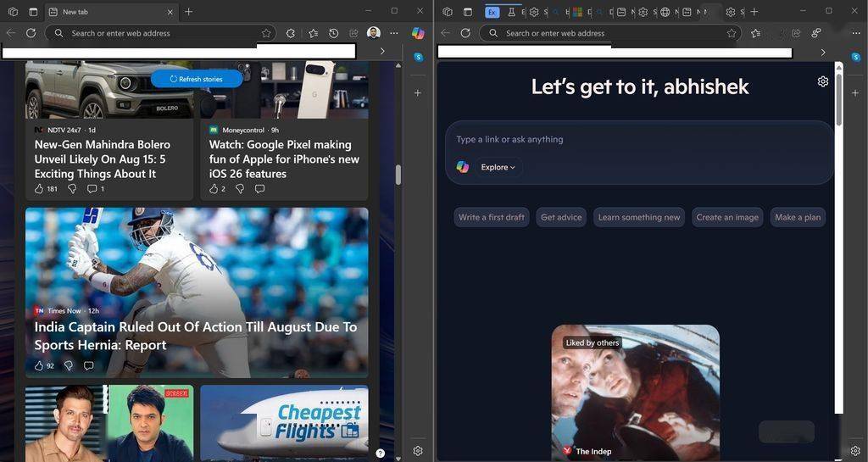Open the feed help question-mark icon
The width and height of the screenshot is (868, 462).
[x=381, y=454]
